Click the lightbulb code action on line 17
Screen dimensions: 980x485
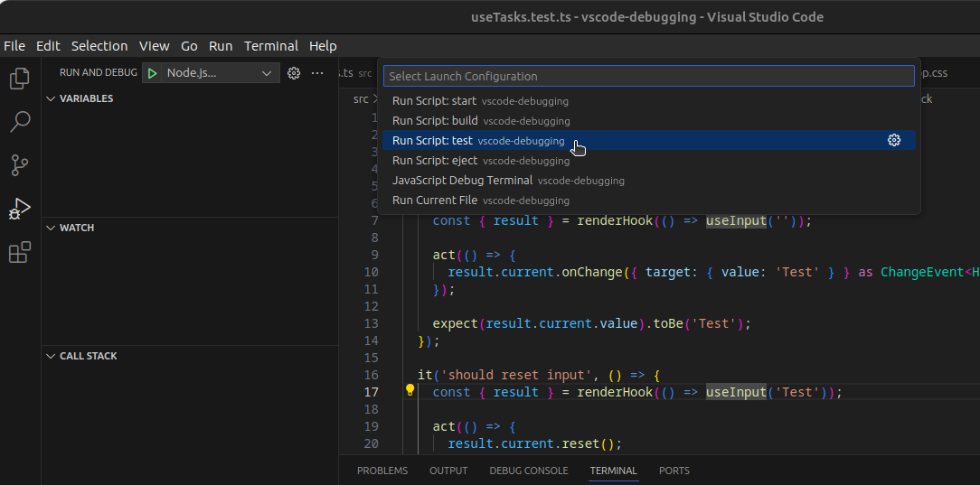click(x=410, y=391)
